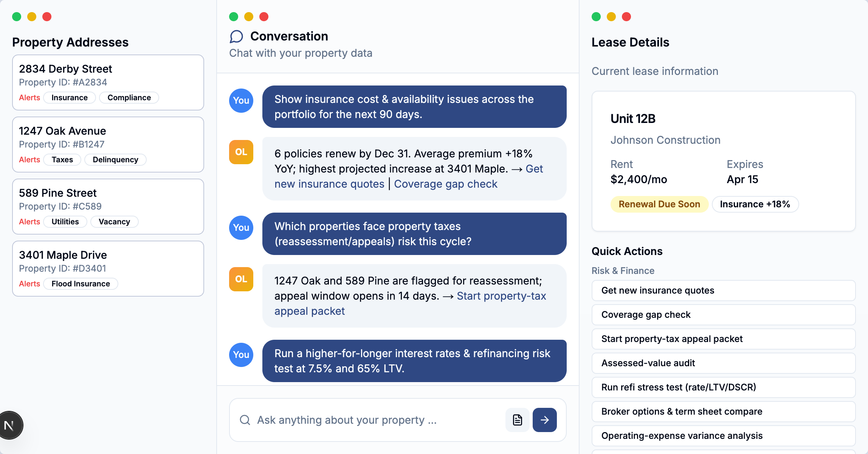Click the You avatar next to refinancing risk message
Image resolution: width=868 pixels, height=454 pixels.
coord(241,355)
